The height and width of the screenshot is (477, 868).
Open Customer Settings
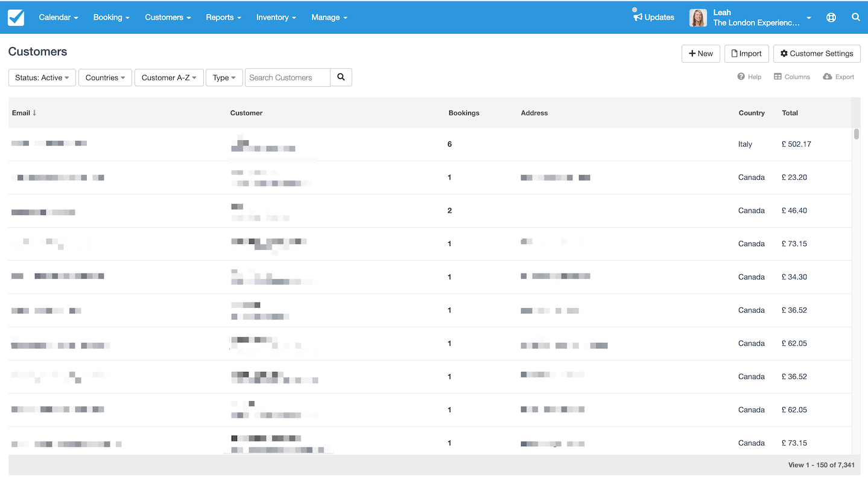pos(817,53)
